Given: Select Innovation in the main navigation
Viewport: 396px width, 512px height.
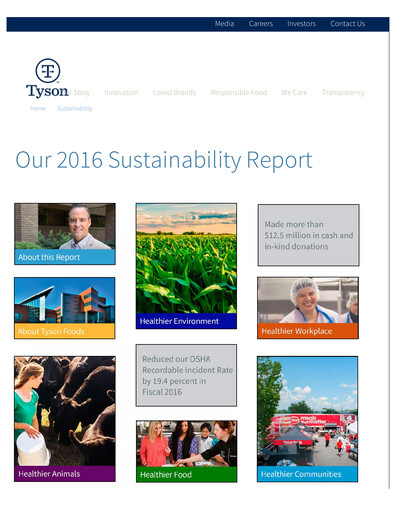Looking at the screenshot, I should (x=121, y=92).
